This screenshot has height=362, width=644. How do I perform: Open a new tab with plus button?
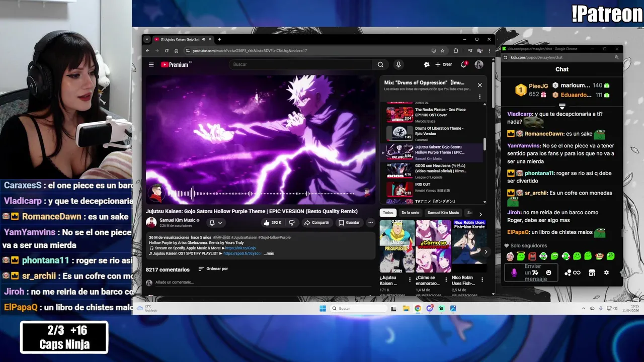[219, 39]
